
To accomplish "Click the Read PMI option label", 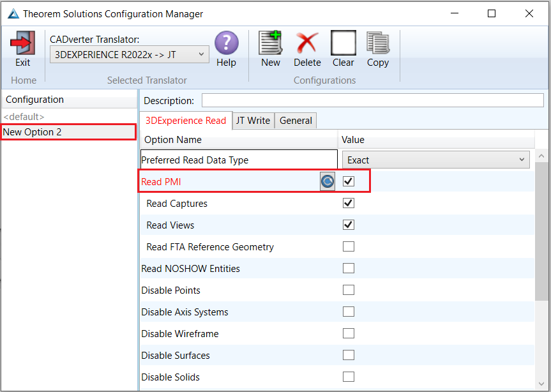I will click(161, 182).
